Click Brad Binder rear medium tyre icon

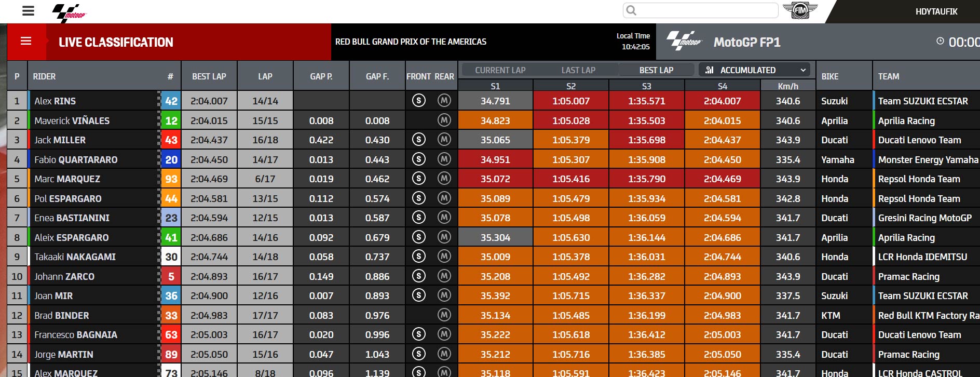point(444,315)
